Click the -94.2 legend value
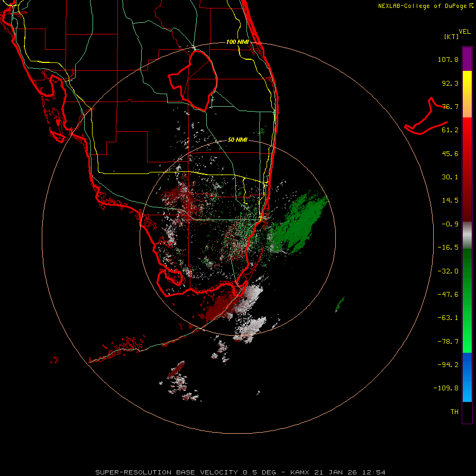 pos(448,364)
